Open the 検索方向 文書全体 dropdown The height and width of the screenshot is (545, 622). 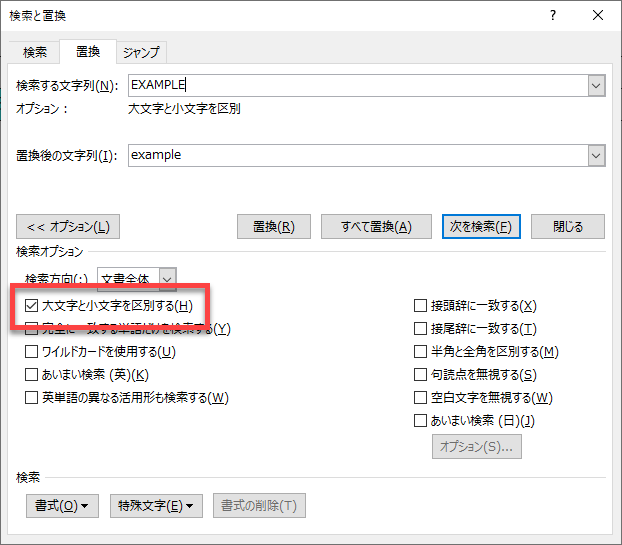click(167, 279)
